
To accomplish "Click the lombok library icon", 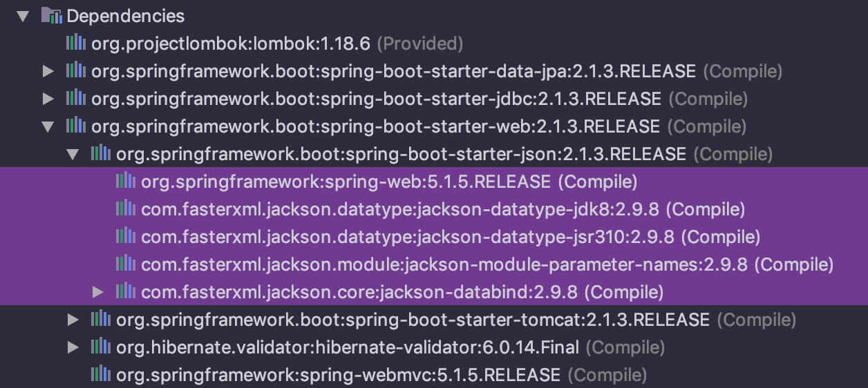I will click(76, 43).
